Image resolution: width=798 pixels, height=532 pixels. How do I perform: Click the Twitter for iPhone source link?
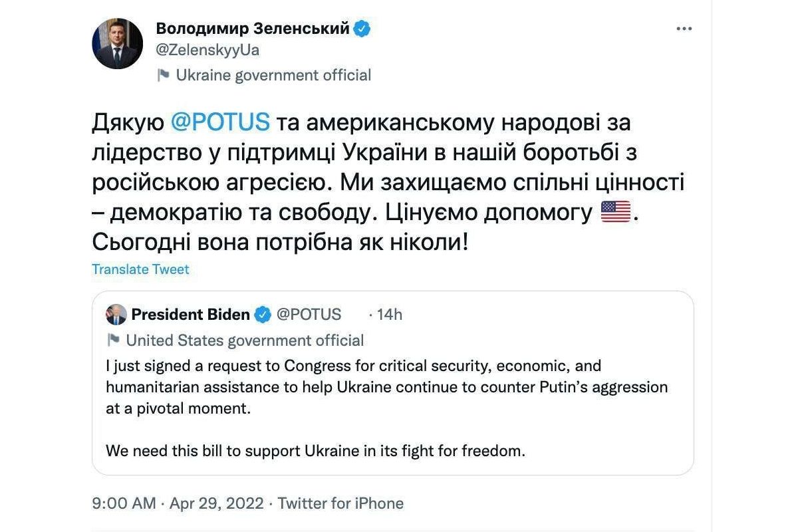click(340, 503)
